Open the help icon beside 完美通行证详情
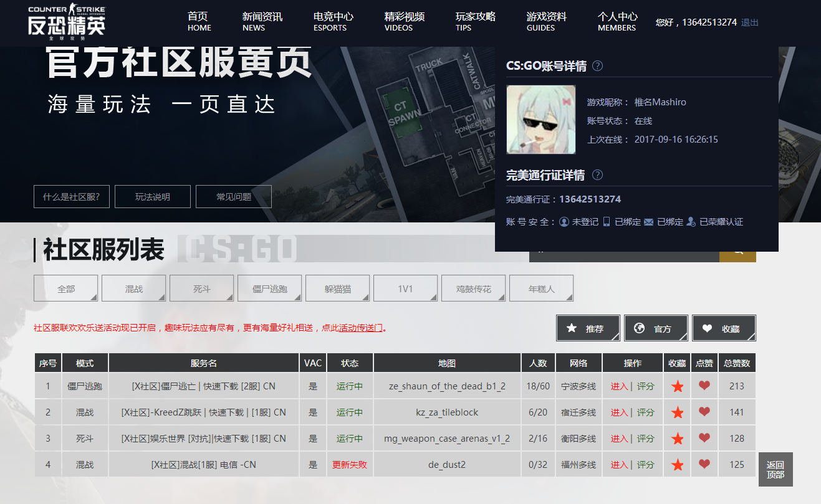The height and width of the screenshot is (504, 821). click(x=597, y=175)
